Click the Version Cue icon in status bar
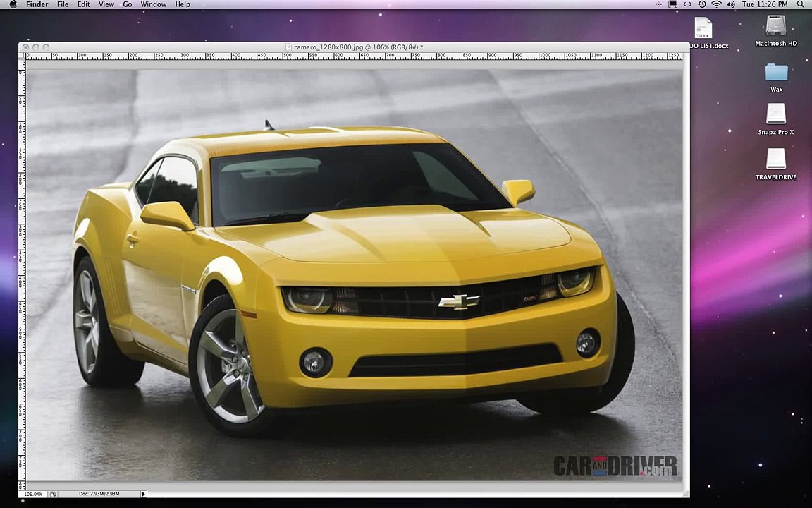Viewport: 812px width, 508px height. tap(53, 494)
